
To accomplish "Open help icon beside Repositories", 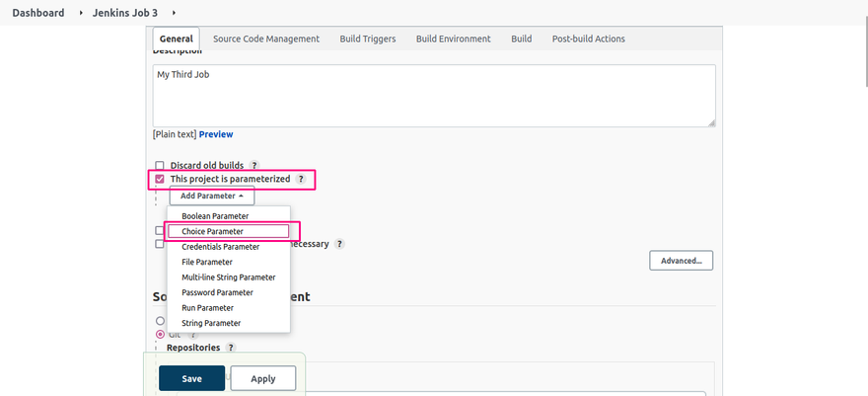I will [231, 348].
